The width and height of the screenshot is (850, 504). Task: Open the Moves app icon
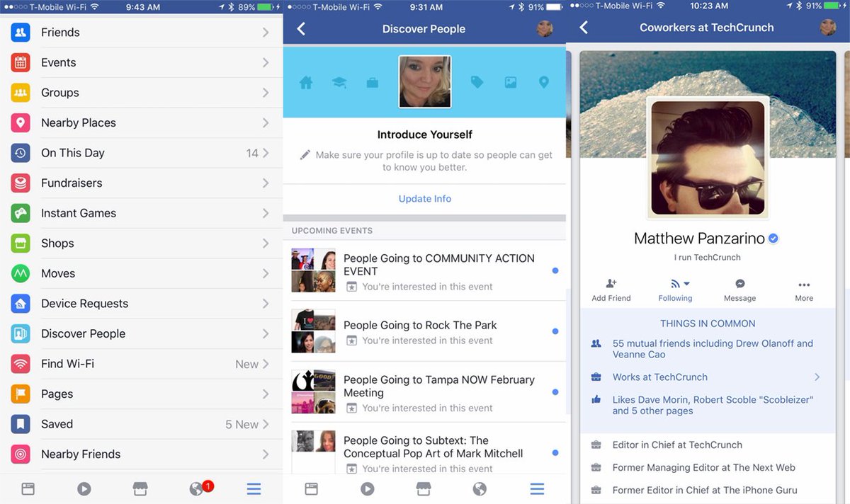point(21,273)
